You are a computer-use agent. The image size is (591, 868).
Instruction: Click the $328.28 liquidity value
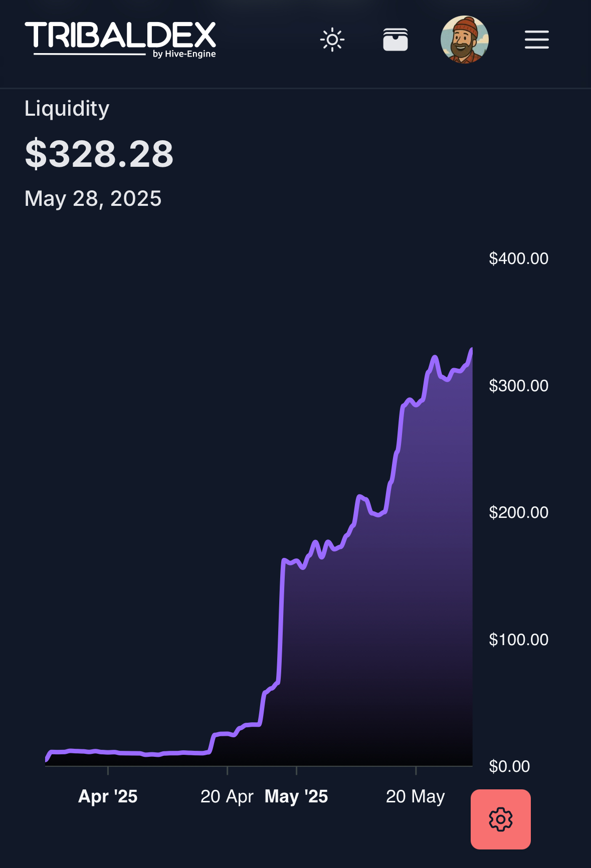pyautogui.click(x=99, y=154)
